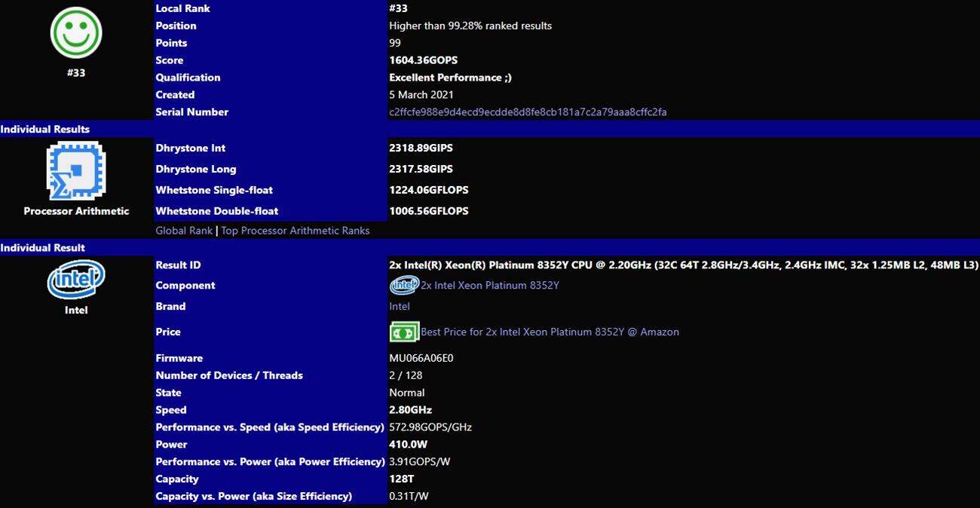Open Top Processor Arithmetic Ranks link
The image size is (980, 508).
(295, 231)
